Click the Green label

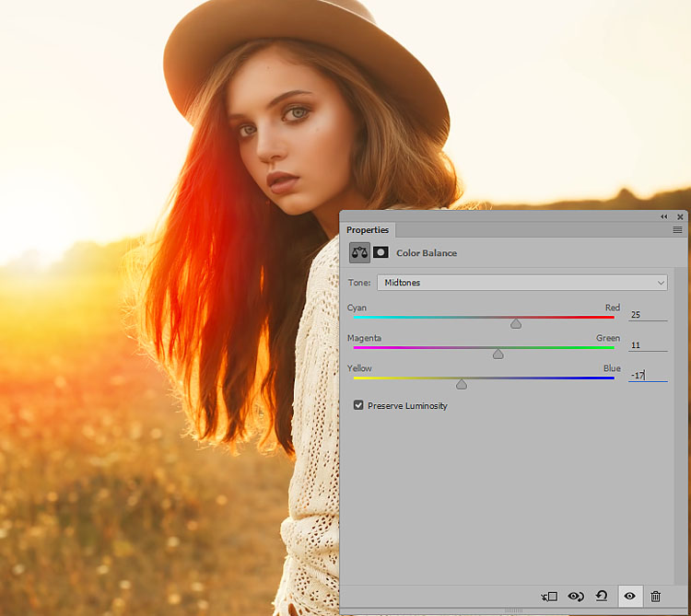608,338
